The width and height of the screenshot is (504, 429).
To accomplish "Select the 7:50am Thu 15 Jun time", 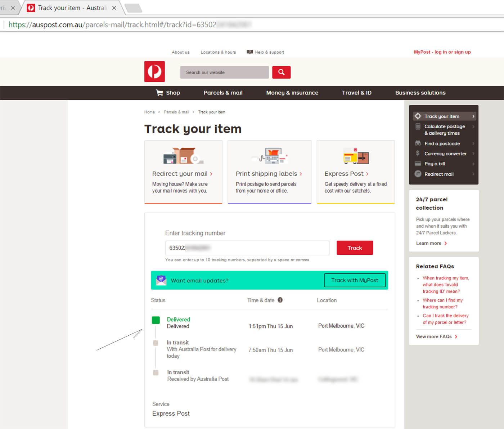I will (x=270, y=350).
